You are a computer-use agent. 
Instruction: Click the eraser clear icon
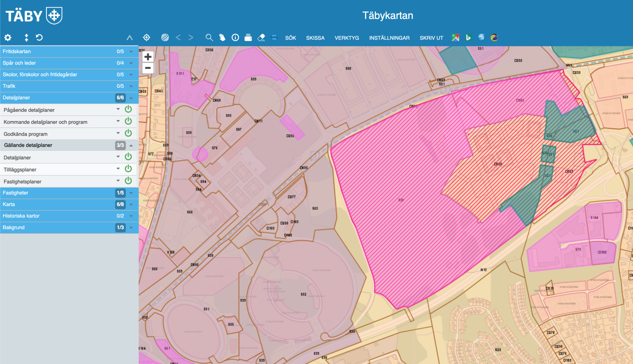pos(261,38)
